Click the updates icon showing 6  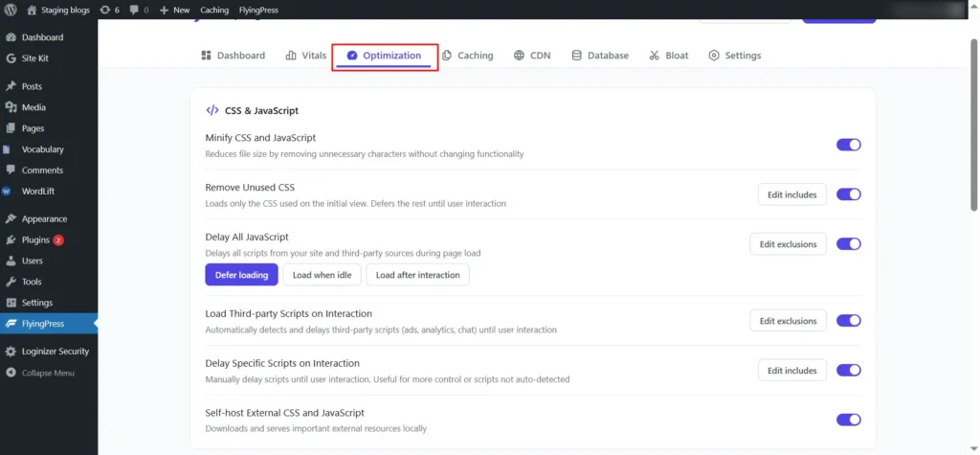point(104,10)
